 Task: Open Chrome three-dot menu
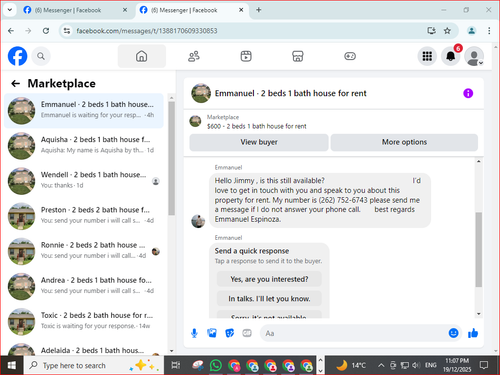point(489,31)
